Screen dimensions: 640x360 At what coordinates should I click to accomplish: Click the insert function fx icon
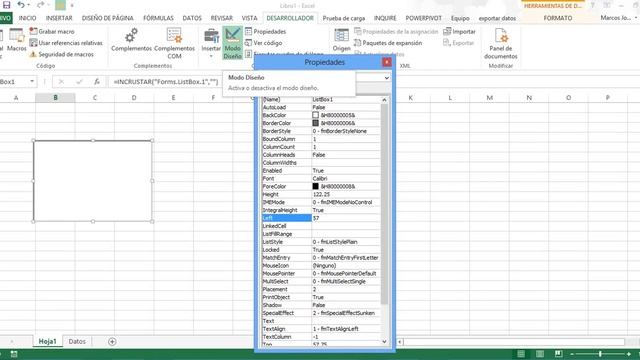point(97,82)
